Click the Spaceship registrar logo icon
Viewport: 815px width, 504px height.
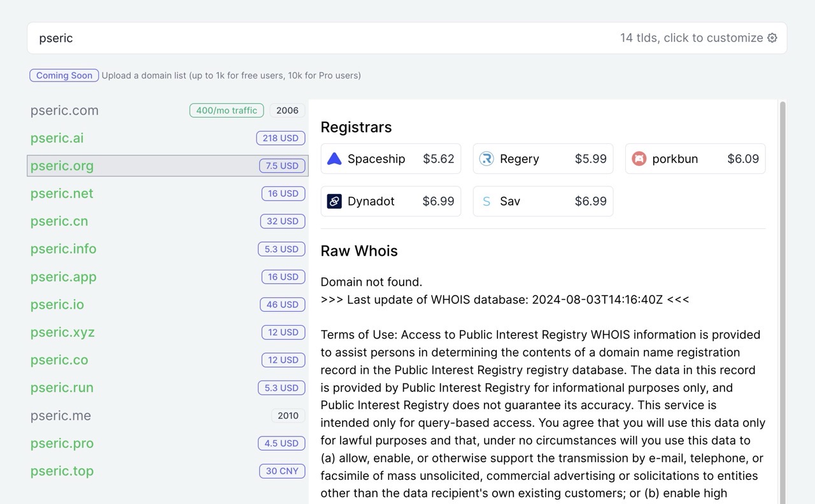click(334, 159)
